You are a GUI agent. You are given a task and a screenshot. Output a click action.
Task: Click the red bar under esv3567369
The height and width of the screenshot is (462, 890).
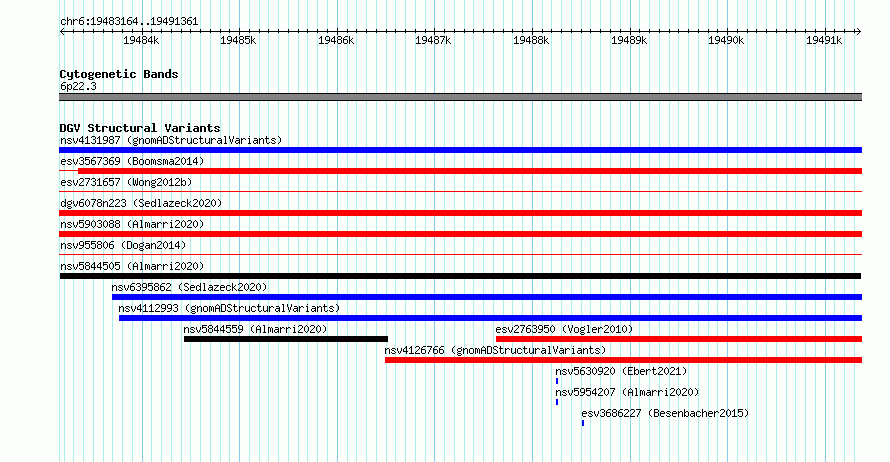[469, 171]
